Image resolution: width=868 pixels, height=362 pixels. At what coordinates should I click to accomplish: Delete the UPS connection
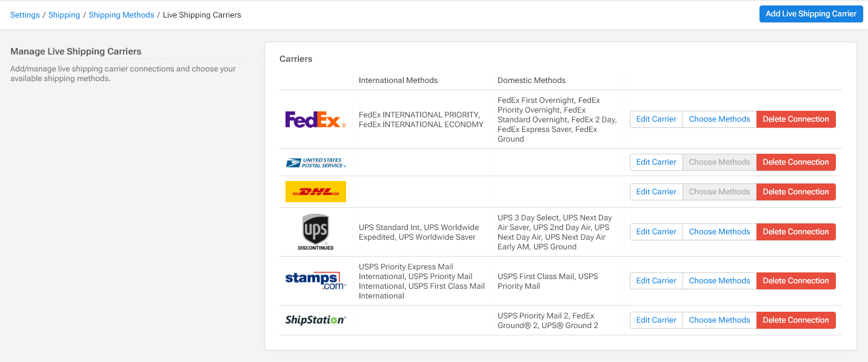pyautogui.click(x=796, y=232)
